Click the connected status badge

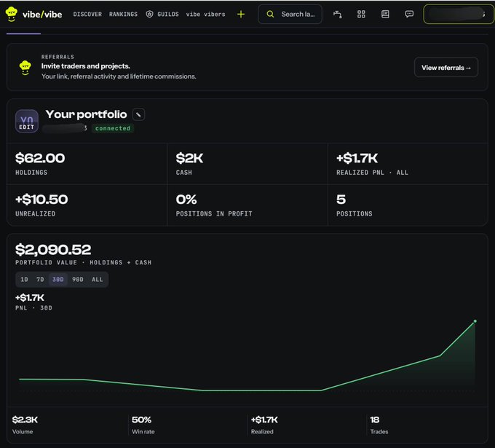(x=113, y=128)
